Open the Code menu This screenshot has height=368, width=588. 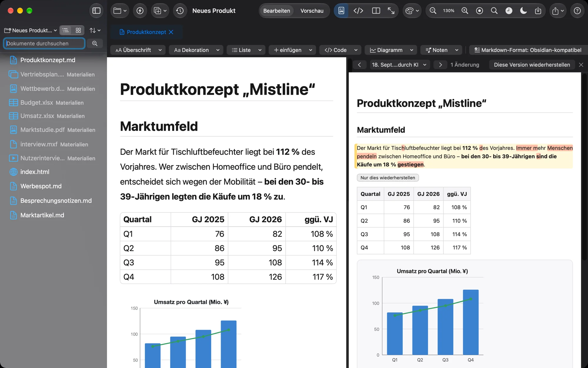coord(340,50)
